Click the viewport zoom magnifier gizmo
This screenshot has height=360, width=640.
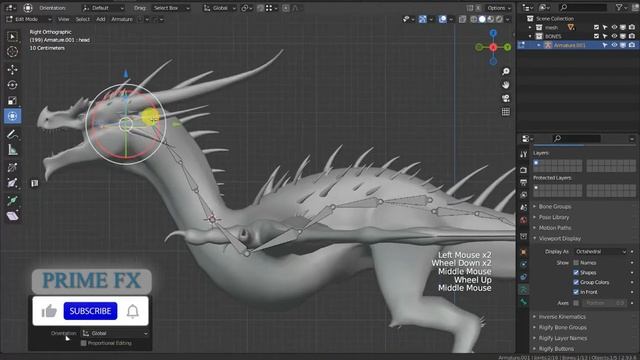tap(506, 71)
